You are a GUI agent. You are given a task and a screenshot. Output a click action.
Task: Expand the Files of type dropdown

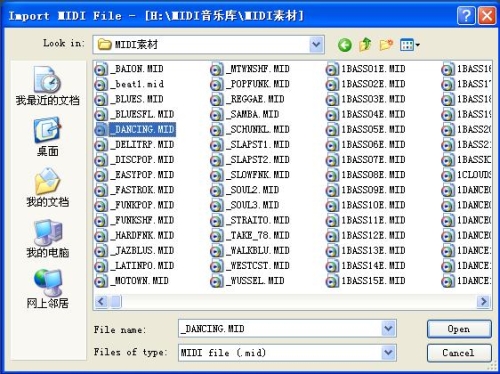388,352
